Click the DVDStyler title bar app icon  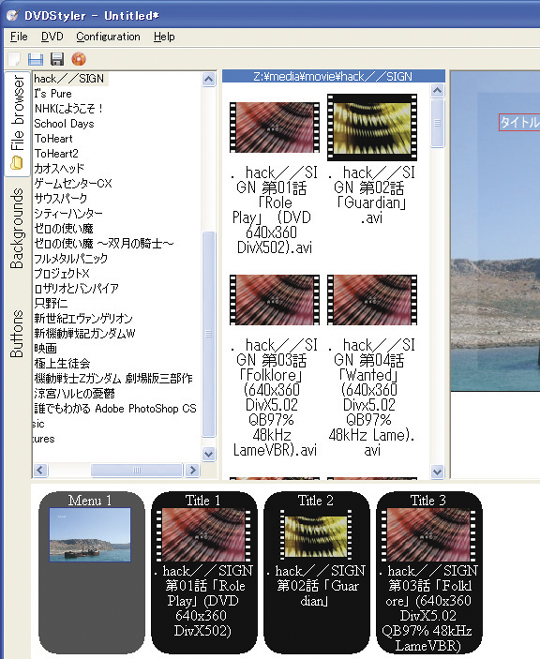(13, 16)
